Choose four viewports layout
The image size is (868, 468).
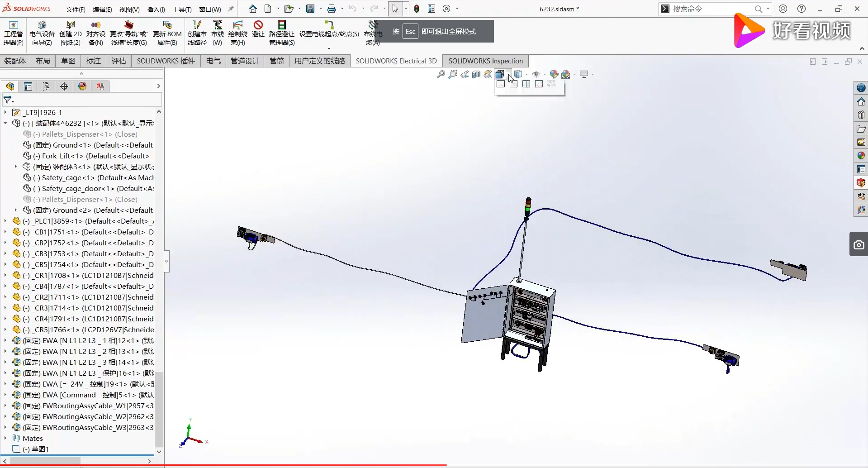click(x=539, y=84)
